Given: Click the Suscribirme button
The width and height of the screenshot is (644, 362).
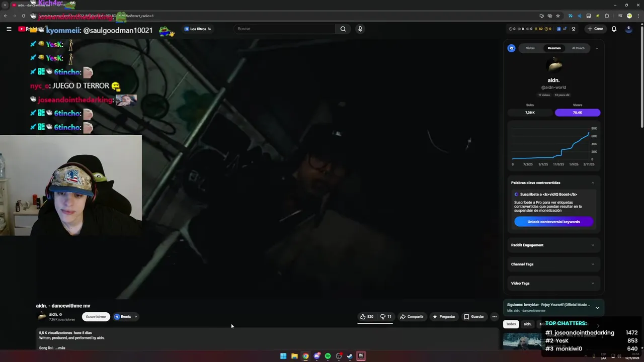Looking at the screenshot, I should 96,317.
